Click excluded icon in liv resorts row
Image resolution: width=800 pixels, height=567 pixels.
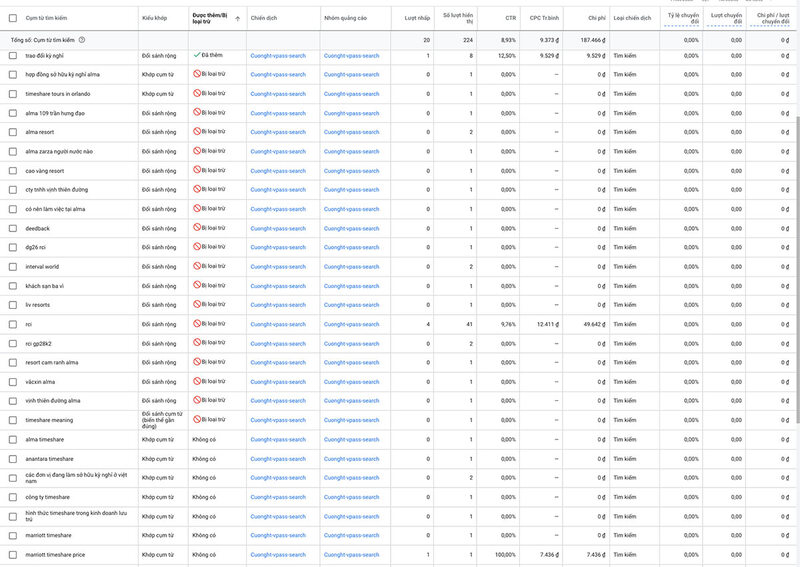tap(197, 305)
